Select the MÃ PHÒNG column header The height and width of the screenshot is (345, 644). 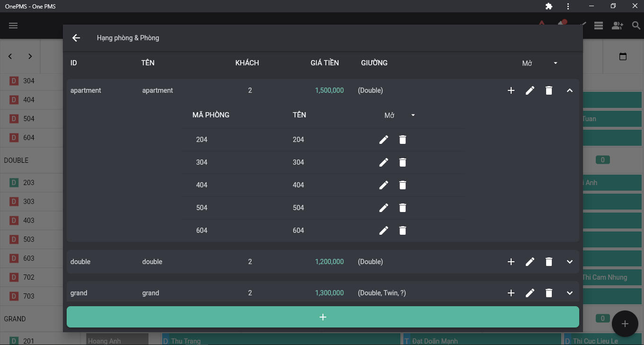tap(211, 115)
